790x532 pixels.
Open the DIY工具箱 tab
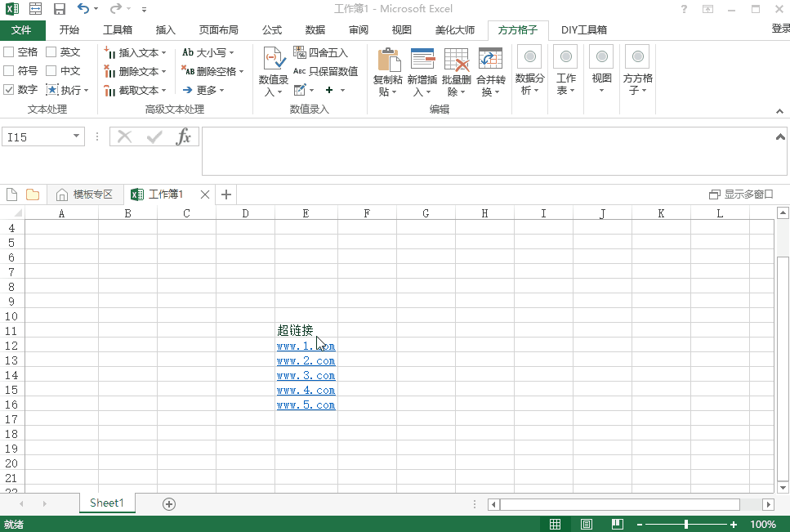584,30
